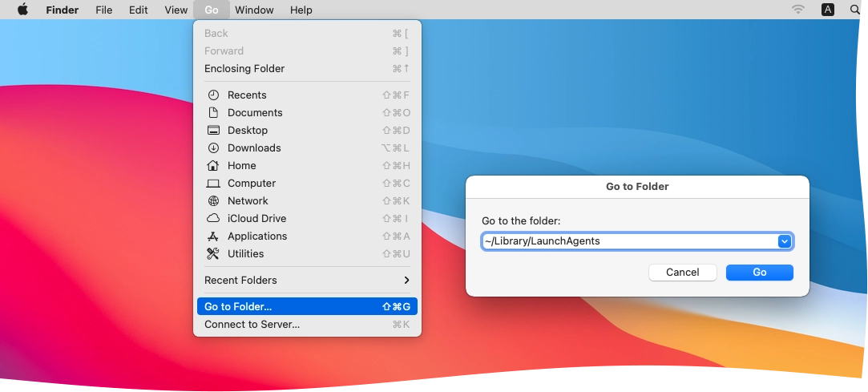Click the Desktop icon in Go menu
Screen dimensions: 868x392
click(213, 131)
